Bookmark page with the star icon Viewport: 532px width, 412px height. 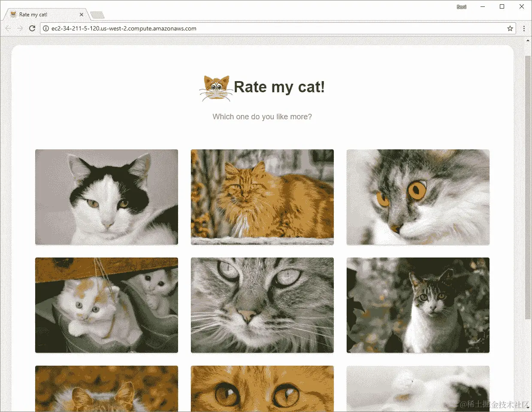point(510,28)
